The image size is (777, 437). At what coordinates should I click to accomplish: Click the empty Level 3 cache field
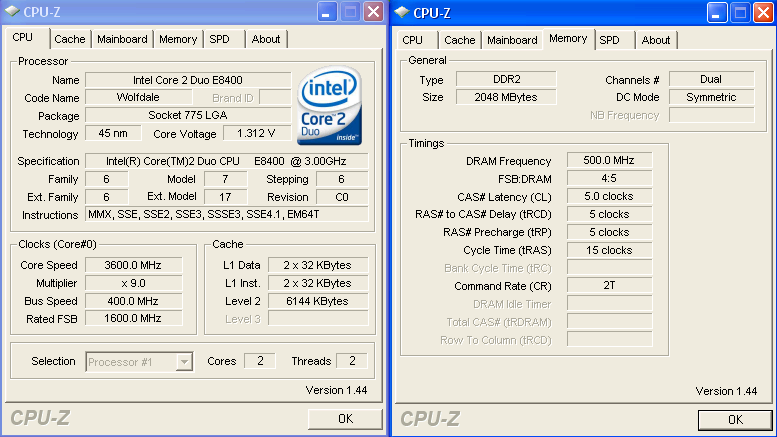318,319
